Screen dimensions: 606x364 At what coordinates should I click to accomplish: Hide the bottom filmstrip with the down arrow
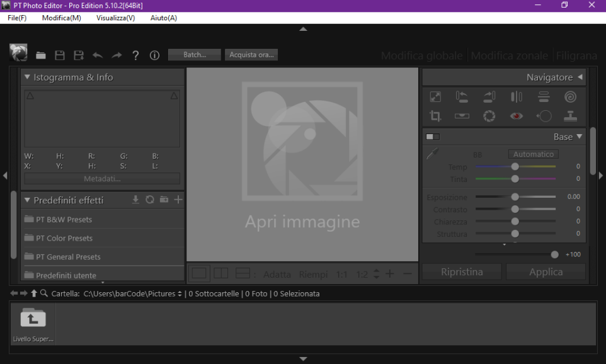point(304,359)
